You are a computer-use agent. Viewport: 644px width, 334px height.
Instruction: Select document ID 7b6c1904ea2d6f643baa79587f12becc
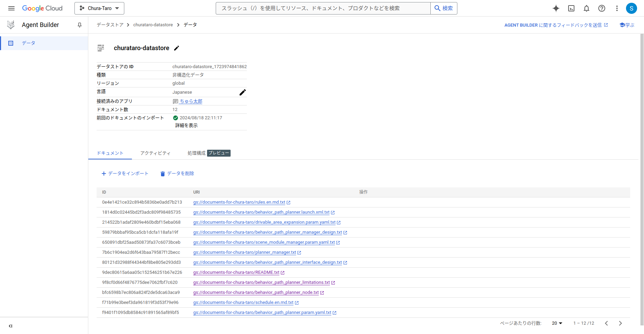click(141, 252)
